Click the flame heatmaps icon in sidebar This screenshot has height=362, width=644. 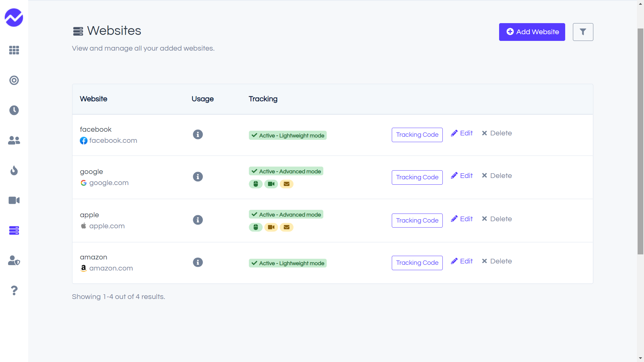tap(14, 170)
